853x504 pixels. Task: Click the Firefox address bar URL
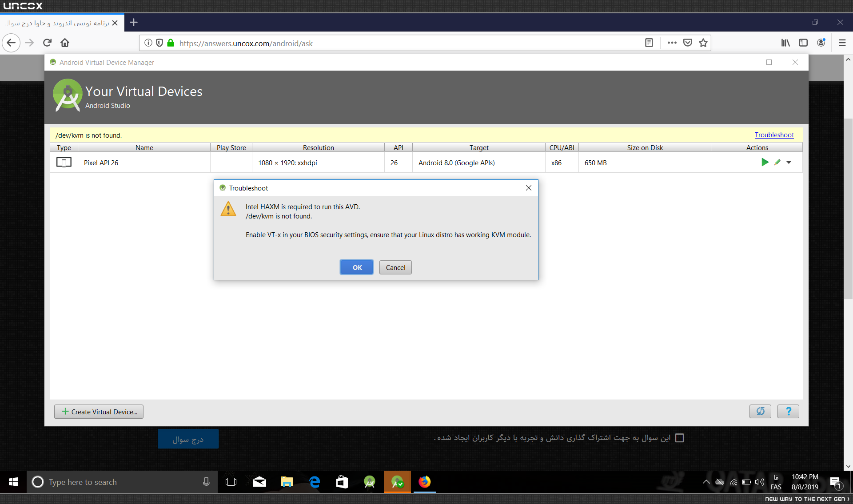coord(246,44)
